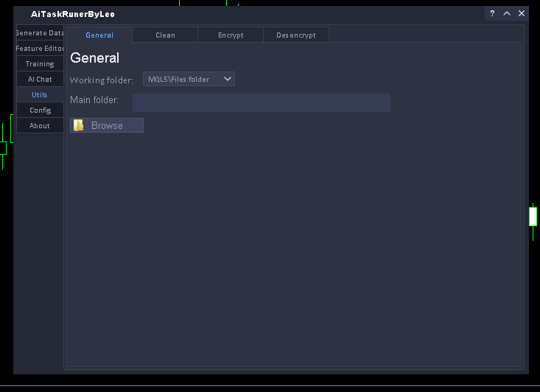Open the AI Chat section
540x392 pixels.
[x=40, y=80]
